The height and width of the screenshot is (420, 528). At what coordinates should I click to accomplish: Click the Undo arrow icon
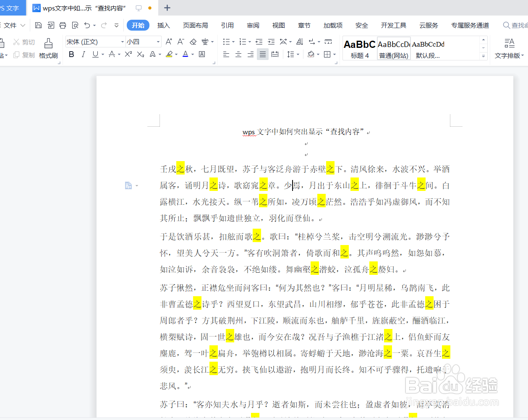87,26
